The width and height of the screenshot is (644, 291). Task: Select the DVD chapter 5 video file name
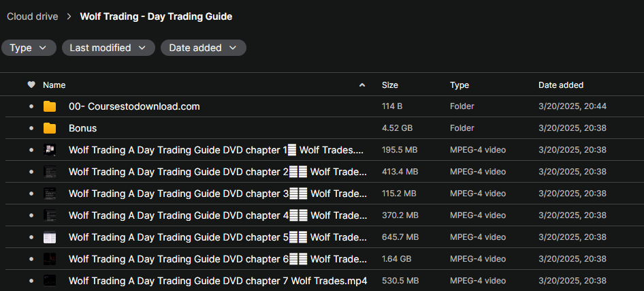(x=218, y=237)
